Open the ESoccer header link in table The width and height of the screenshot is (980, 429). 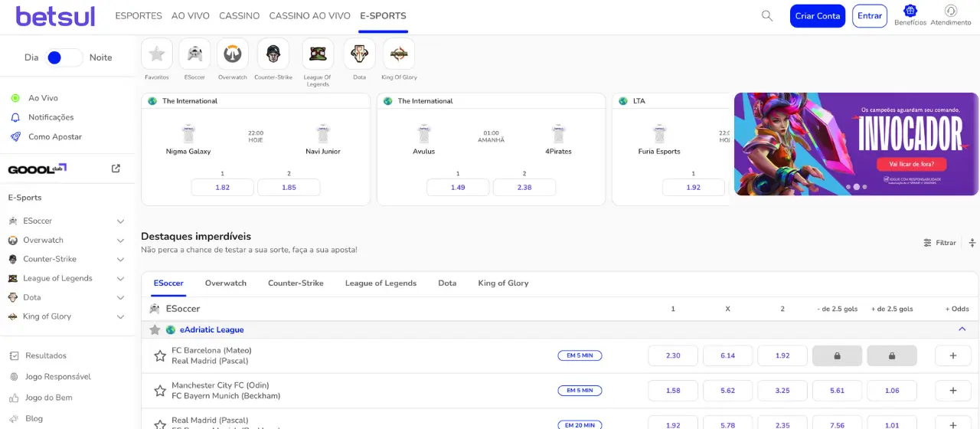182,309
